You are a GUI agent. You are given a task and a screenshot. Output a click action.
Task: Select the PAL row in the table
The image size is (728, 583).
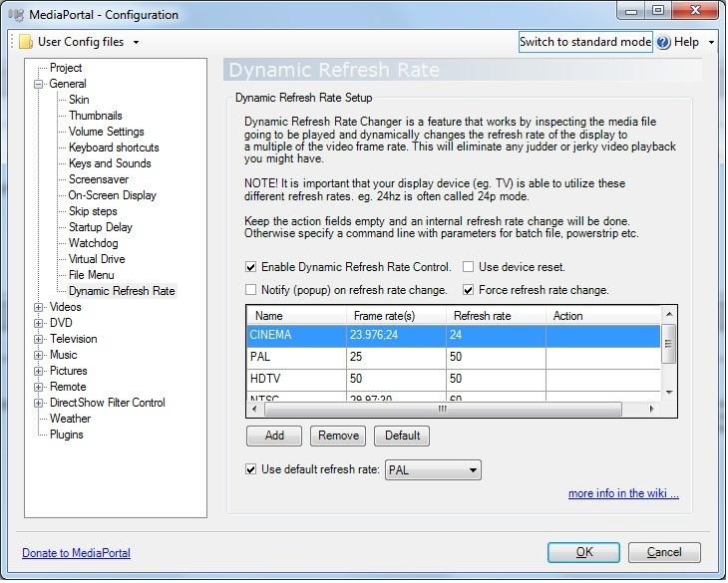454,358
